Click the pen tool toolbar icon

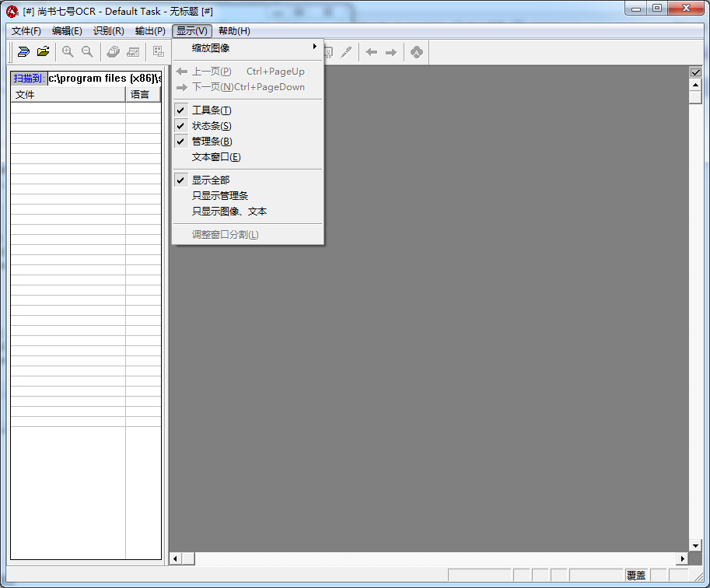click(346, 52)
